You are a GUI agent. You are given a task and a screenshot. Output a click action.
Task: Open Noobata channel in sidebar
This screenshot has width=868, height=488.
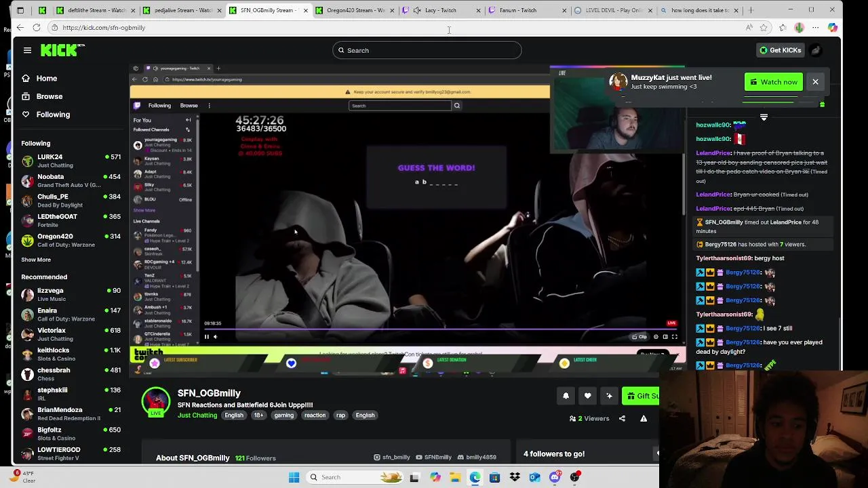tap(71, 180)
